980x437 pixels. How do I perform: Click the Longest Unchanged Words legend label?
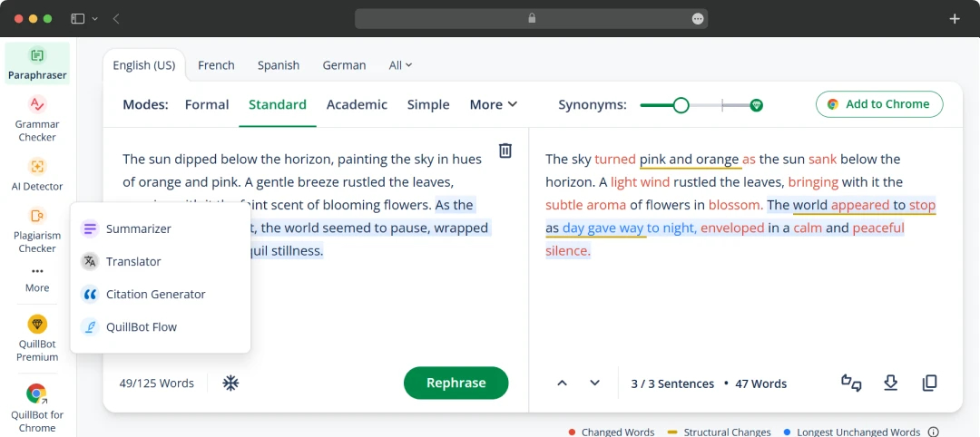click(x=858, y=432)
